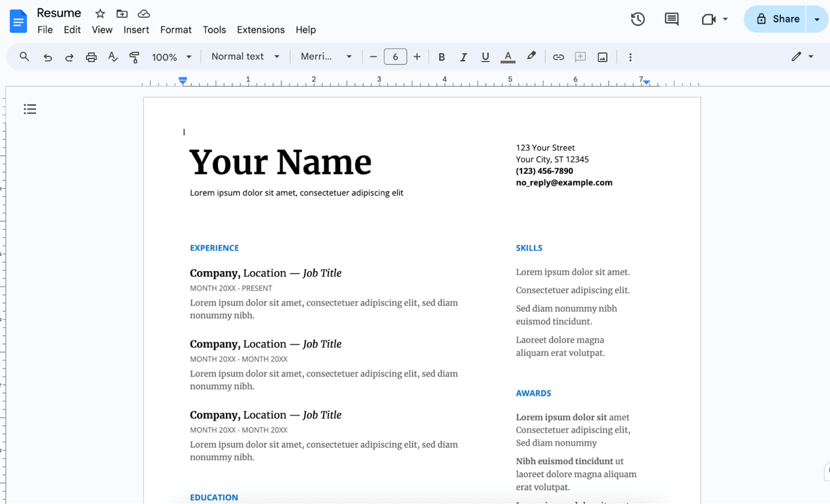Screen dimensions: 830x504
Task: Redo the last action
Action: point(69,57)
